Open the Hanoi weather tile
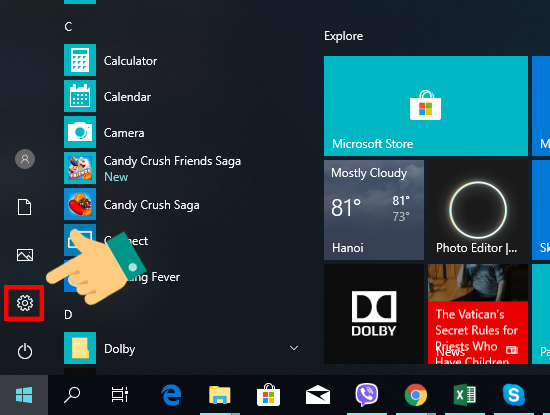This screenshot has width=550, height=415. point(374,210)
